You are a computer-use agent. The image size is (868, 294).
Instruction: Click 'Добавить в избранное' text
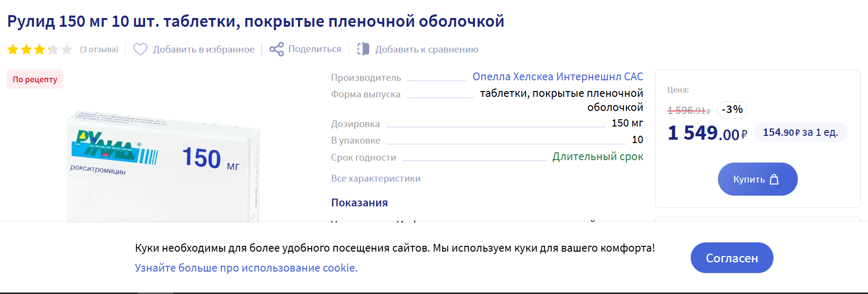204,49
